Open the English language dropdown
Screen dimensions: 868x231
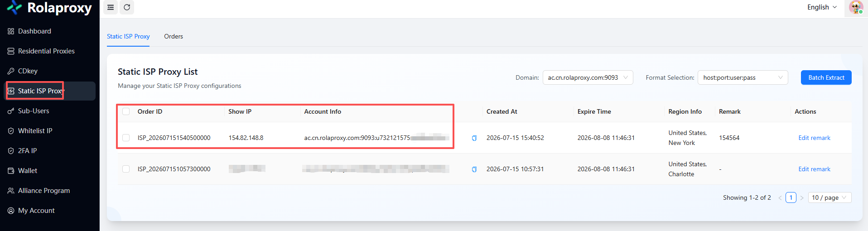click(x=822, y=7)
